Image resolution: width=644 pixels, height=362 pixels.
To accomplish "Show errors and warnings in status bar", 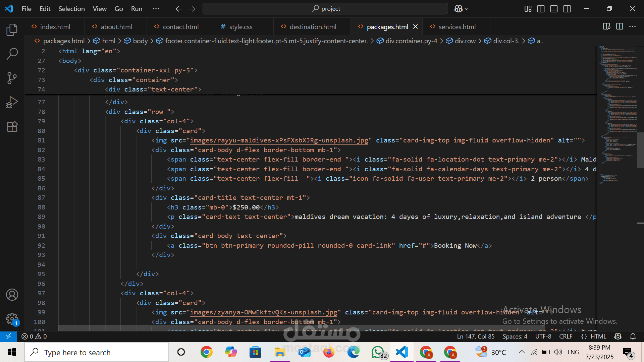I will click(34, 336).
